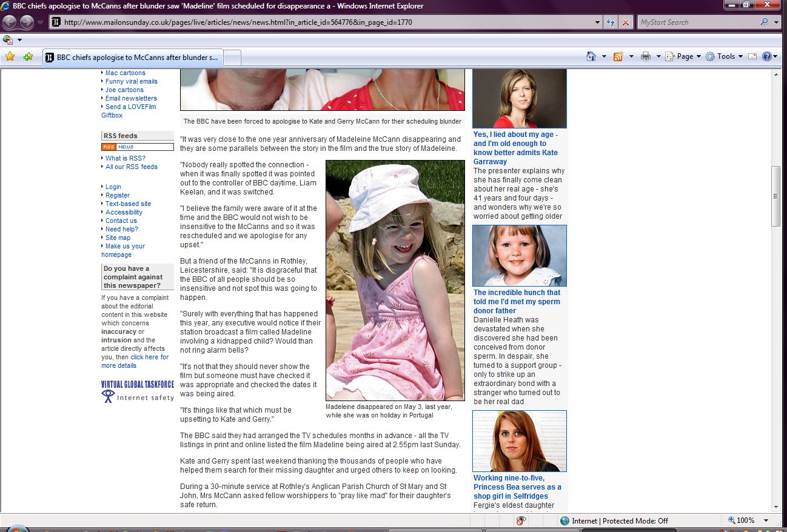The width and height of the screenshot is (787, 532).
Task: Stop page loading with the red X
Action: coord(626,22)
